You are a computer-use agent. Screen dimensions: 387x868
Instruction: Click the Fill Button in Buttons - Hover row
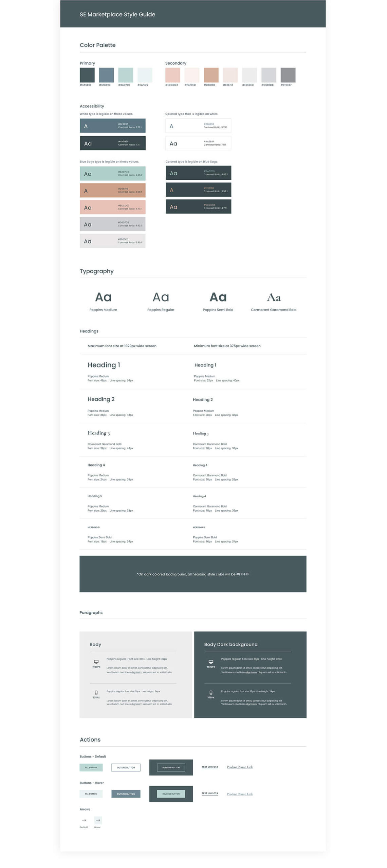click(91, 793)
